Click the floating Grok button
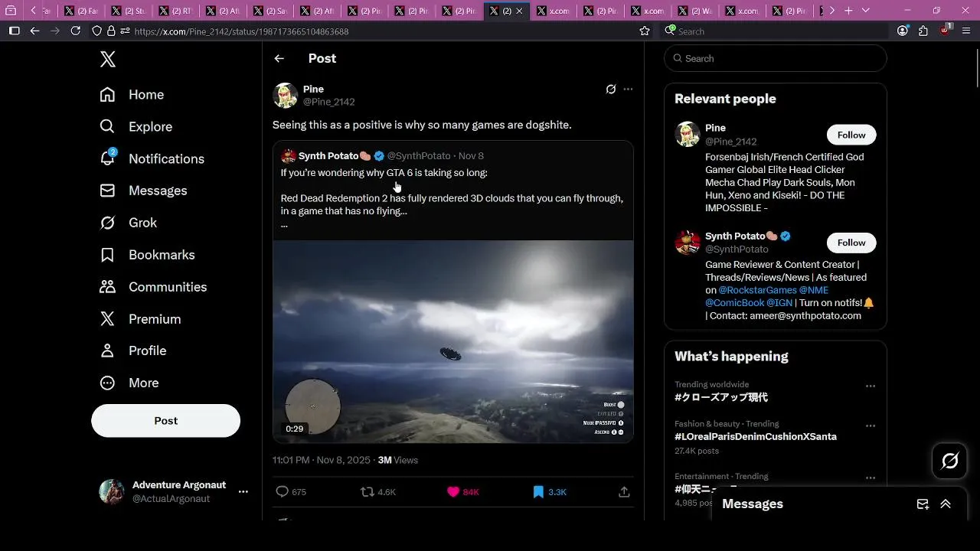 point(949,461)
